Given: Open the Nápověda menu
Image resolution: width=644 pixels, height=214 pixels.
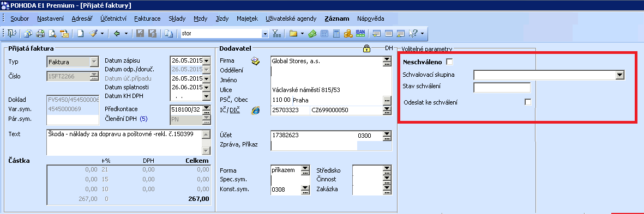Looking at the screenshot, I should [371, 19].
